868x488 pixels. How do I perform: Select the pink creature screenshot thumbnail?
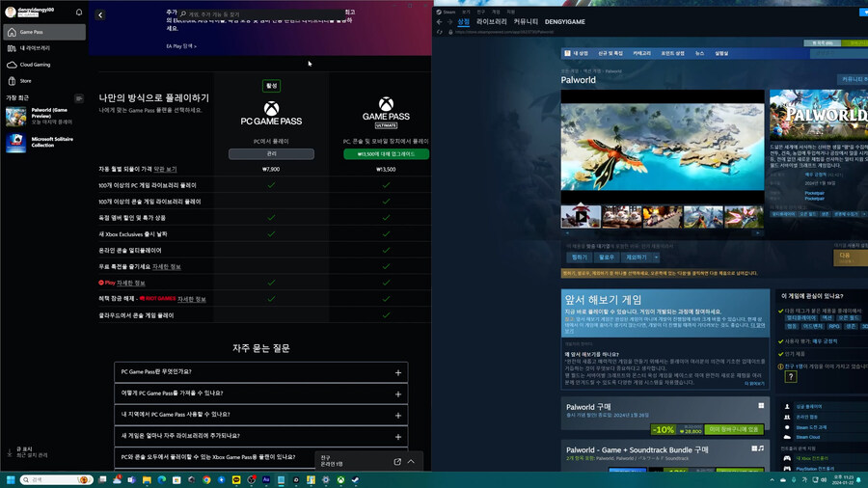point(744,216)
